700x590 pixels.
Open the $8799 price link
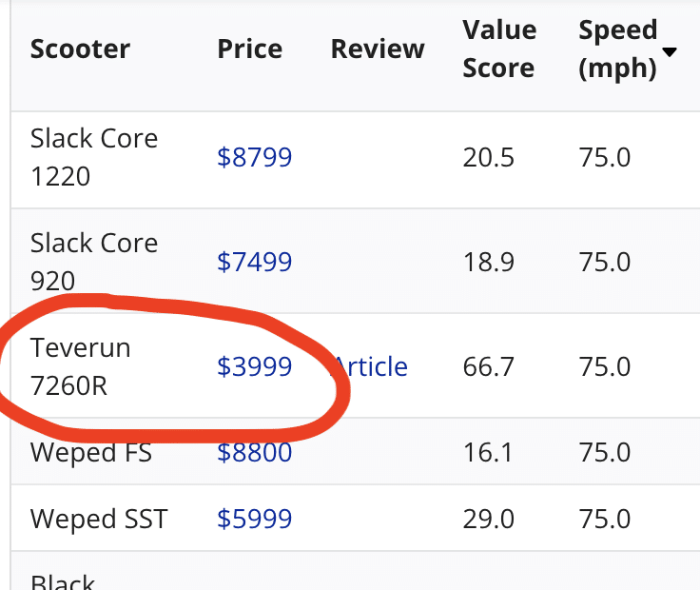(254, 157)
